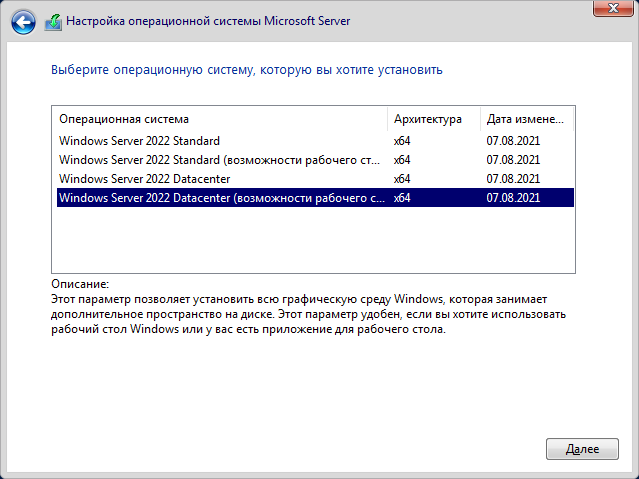The height and width of the screenshot is (479, 639).
Task: Click the date 07.08.2021 in the Datacenter core row
Action: (x=513, y=179)
